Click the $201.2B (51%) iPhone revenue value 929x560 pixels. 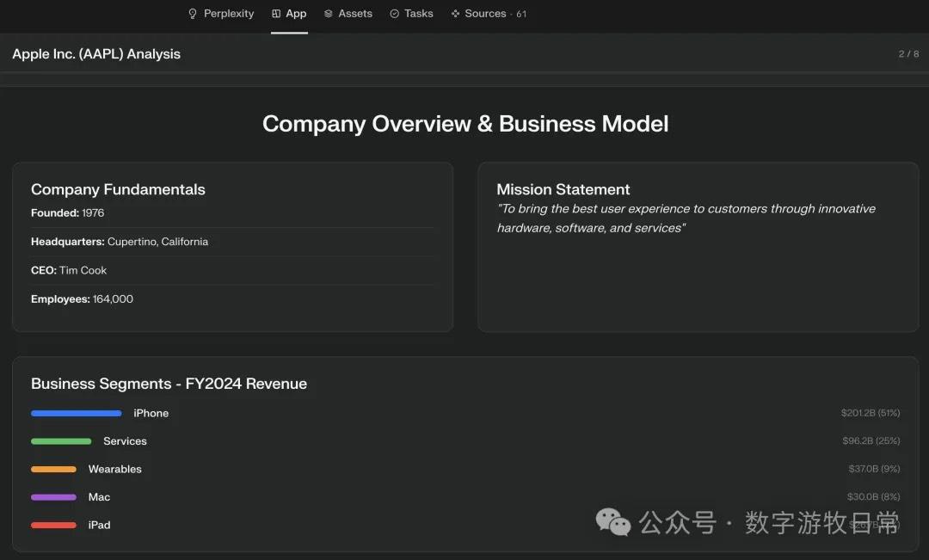(x=870, y=414)
